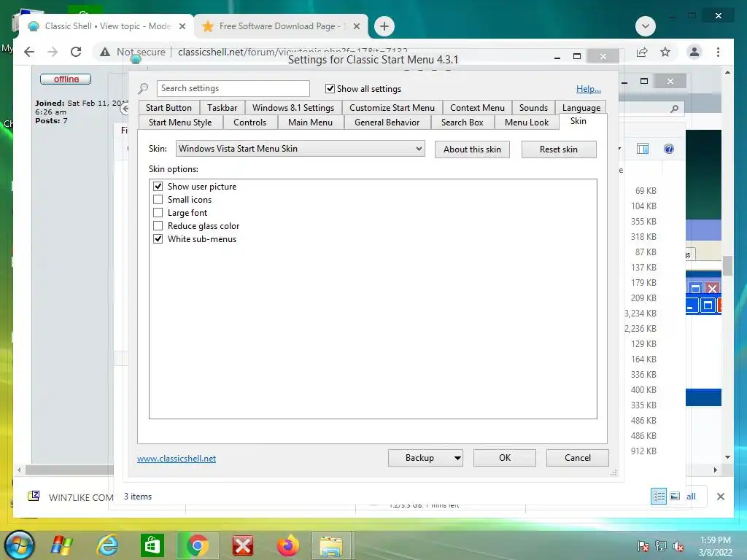Click the About this skin button
The image size is (747, 560).
[472, 149]
